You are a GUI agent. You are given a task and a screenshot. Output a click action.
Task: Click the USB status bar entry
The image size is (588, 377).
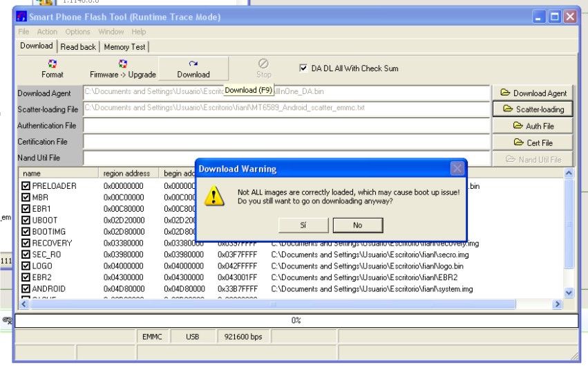pyautogui.click(x=192, y=337)
